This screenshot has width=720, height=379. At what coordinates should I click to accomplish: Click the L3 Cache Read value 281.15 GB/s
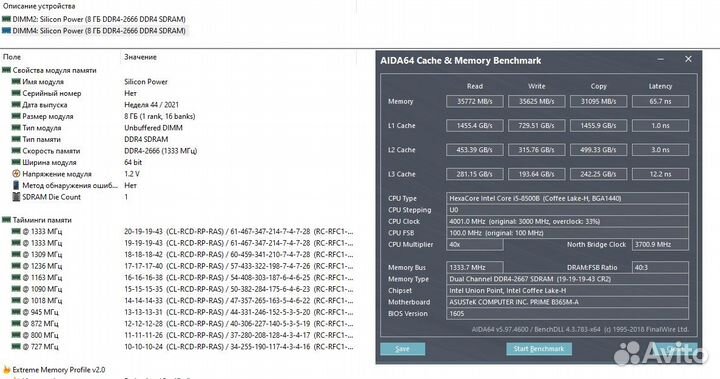click(475, 174)
